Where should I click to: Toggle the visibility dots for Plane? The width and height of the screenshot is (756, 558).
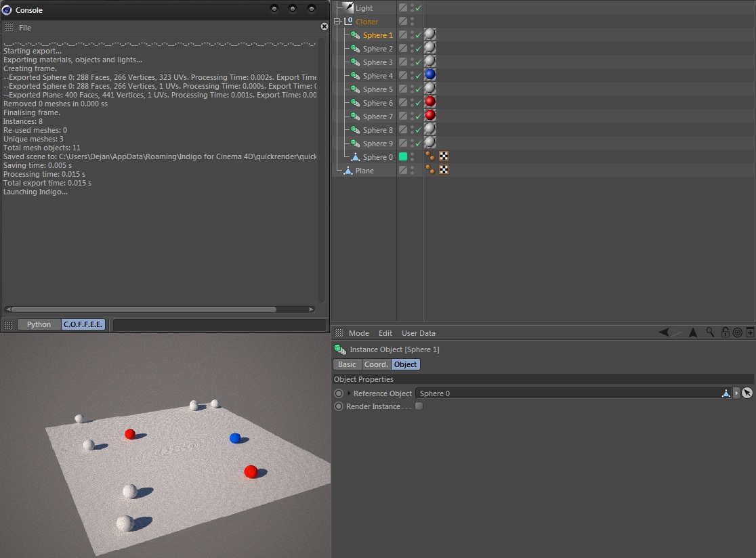(x=413, y=171)
